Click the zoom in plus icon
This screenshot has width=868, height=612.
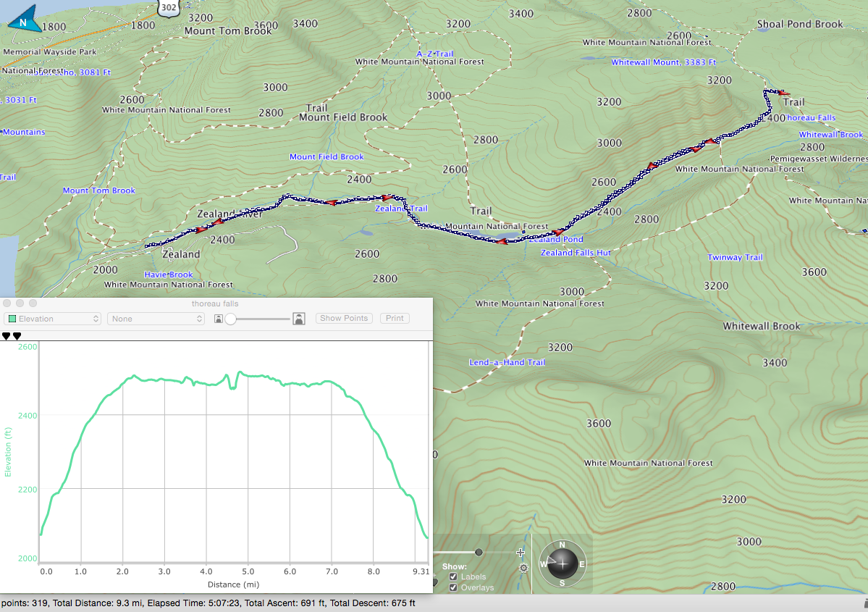point(521,553)
